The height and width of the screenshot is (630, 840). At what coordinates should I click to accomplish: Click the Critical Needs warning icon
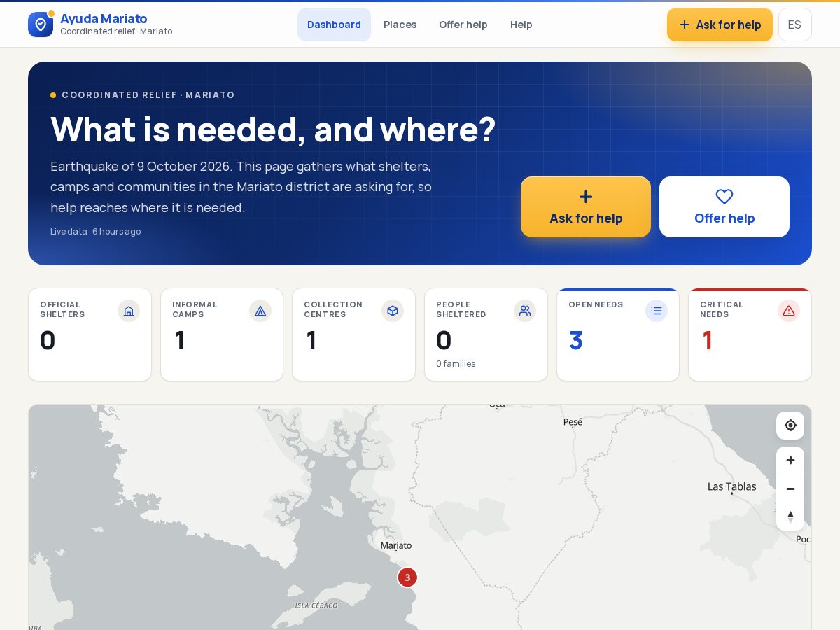click(789, 311)
